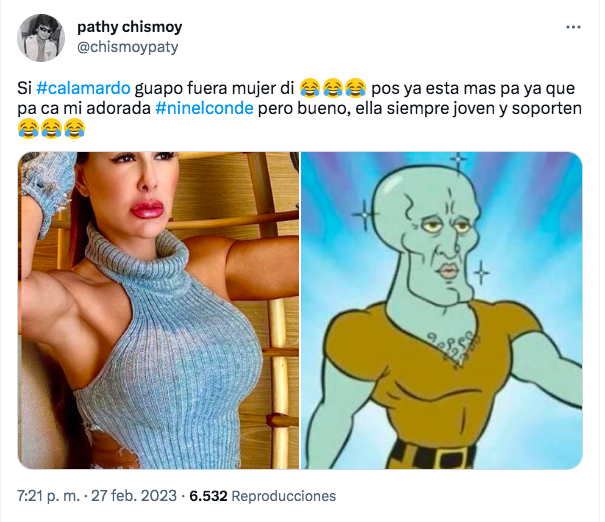
Task: Click the laughing emojis after 'mujer di'
Action: tap(333, 88)
